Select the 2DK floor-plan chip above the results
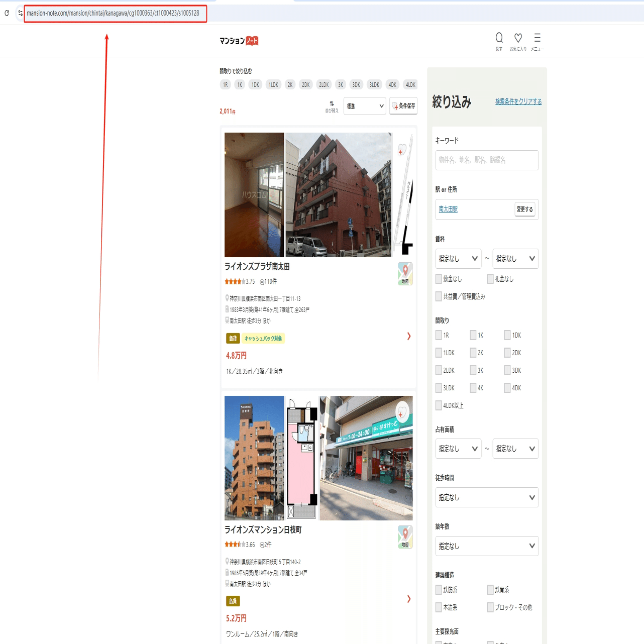The image size is (644, 644). click(x=306, y=85)
